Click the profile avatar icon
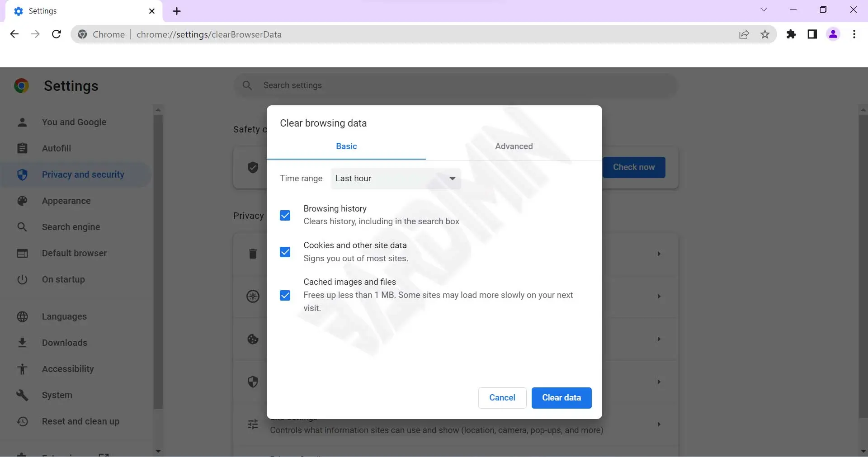The width and height of the screenshot is (868, 457). (833, 34)
